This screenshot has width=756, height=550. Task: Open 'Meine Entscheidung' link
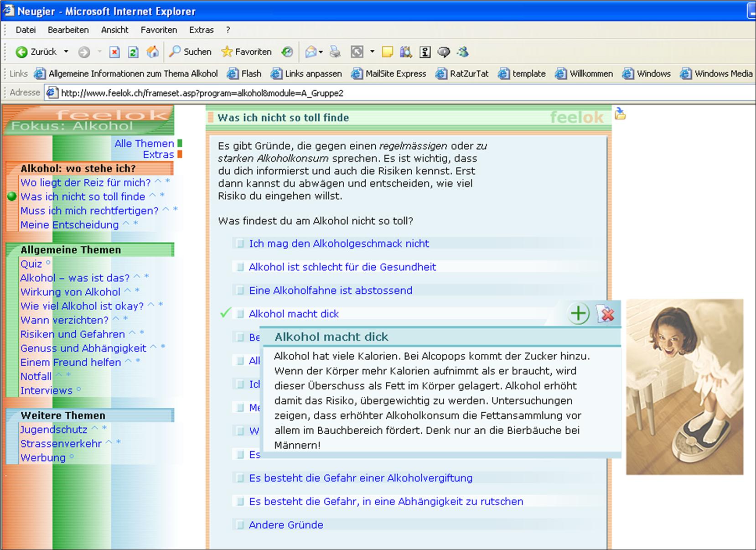[x=69, y=225]
